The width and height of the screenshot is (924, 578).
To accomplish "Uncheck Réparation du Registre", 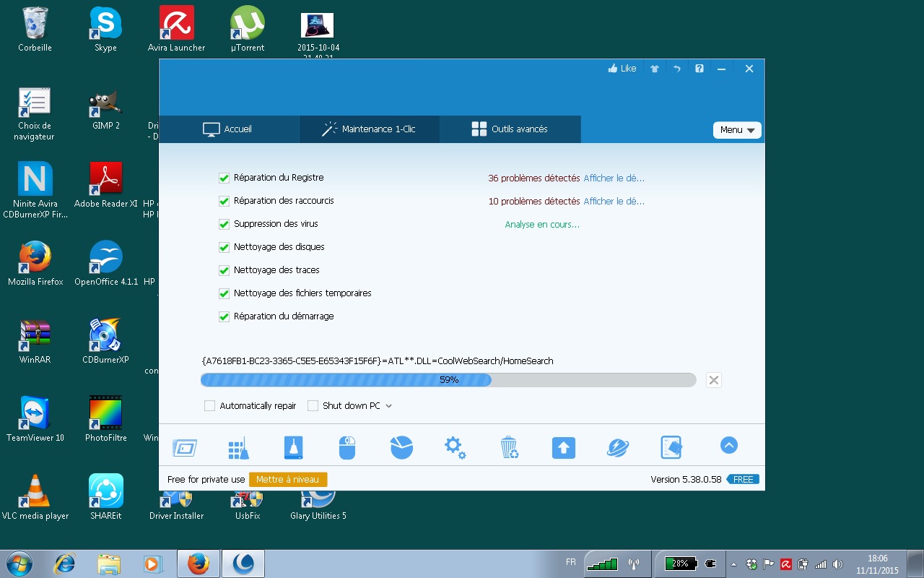I will pyautogui.click(x=224, y=178).
